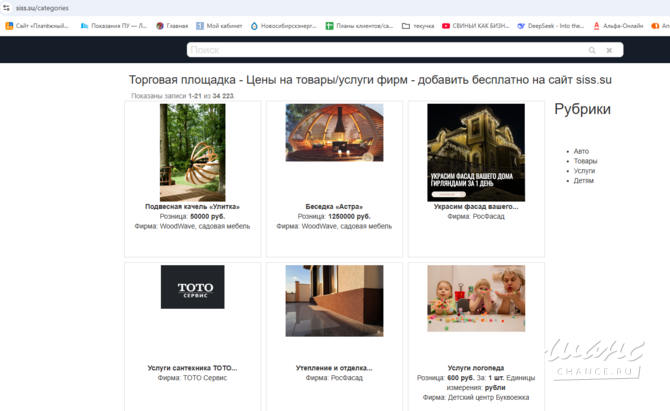This screenshot has height=411, width=670.
Task: Click the search magnifier icon
Action: pyautogui.click(x=592, y=50)
